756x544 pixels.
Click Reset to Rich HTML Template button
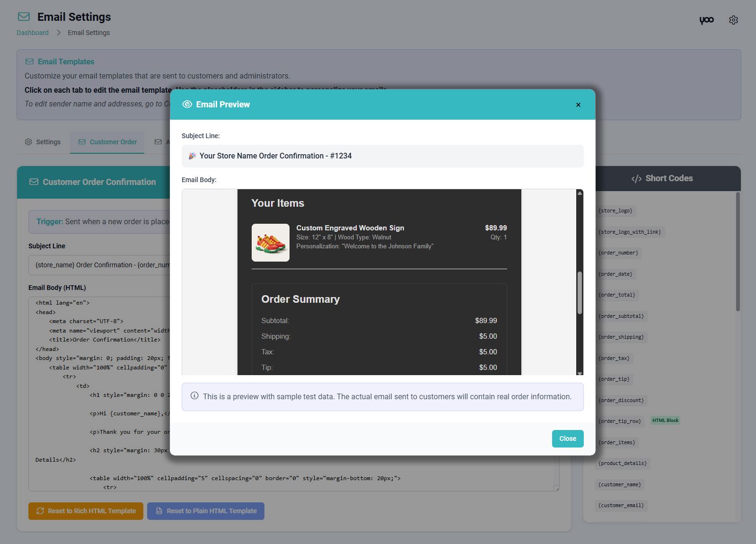coord(86,511)
